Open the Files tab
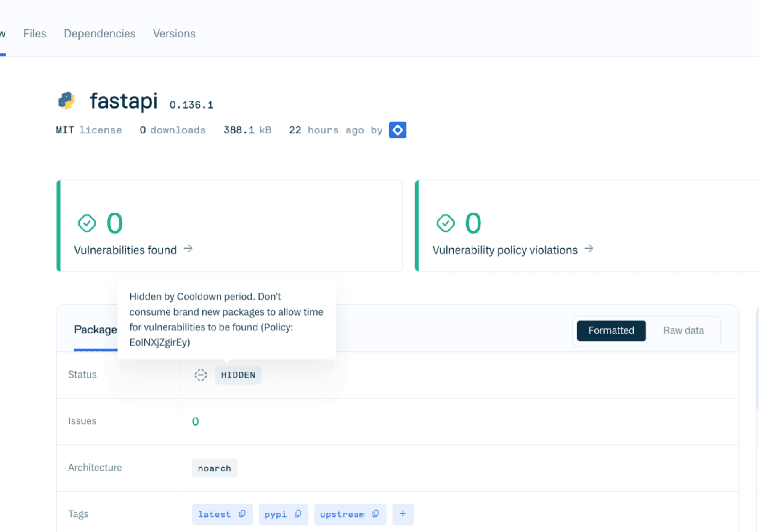The image size is (759, 532). tap(34, 34)
